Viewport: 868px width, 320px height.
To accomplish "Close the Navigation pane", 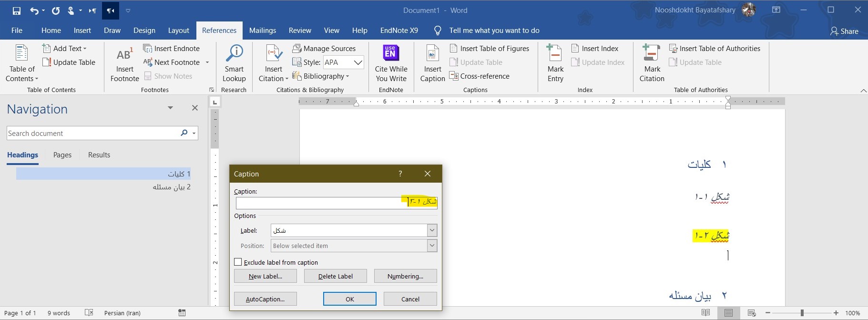I will click(194, 108).
